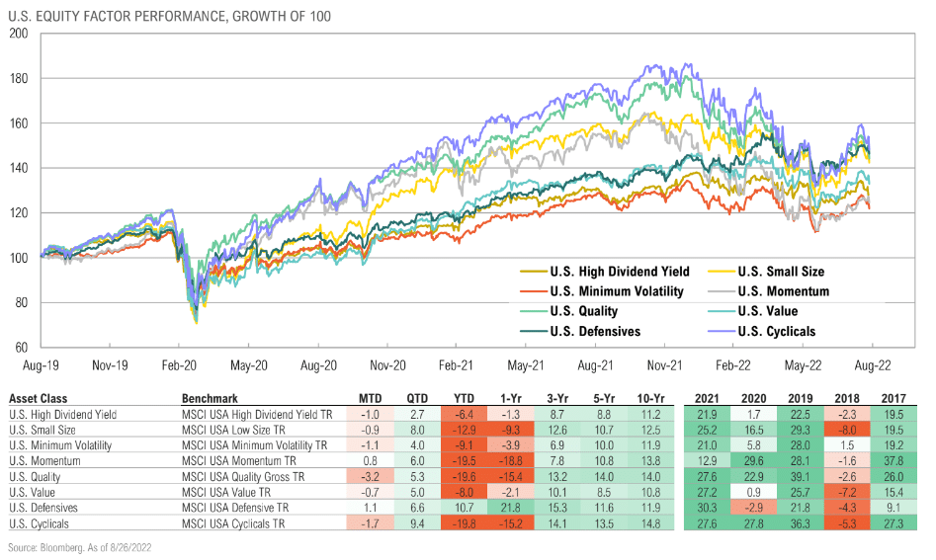The image size is (936, 560).
Task: Click the Bloomberg source footnote
Action: tap(80, 547)
